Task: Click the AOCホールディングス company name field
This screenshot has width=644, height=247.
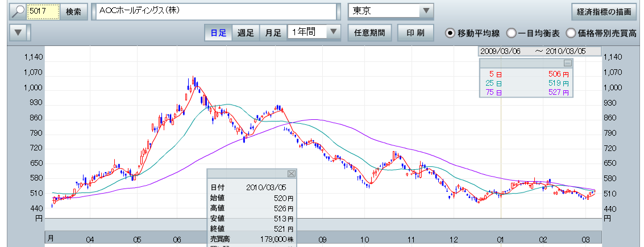Action: [215, 11]
